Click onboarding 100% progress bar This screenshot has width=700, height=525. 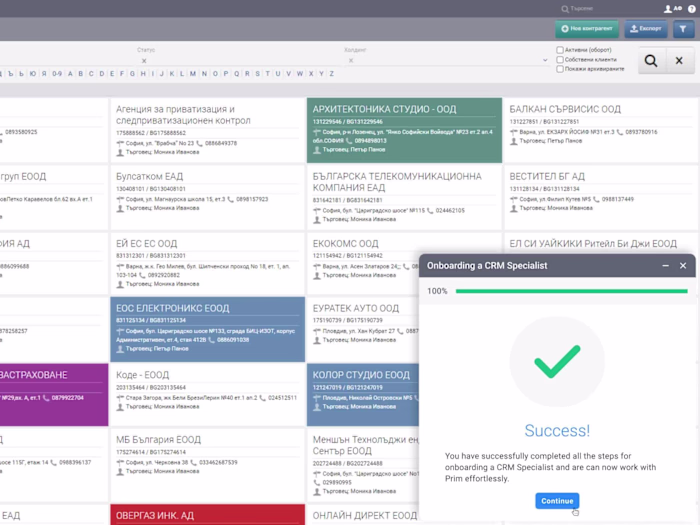click(571, 291)
